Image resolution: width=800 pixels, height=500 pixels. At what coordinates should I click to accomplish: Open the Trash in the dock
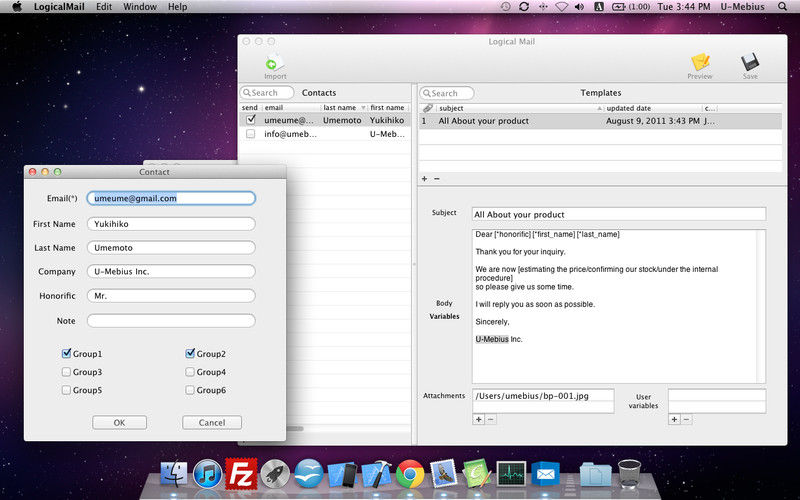(x=629, y=474)
